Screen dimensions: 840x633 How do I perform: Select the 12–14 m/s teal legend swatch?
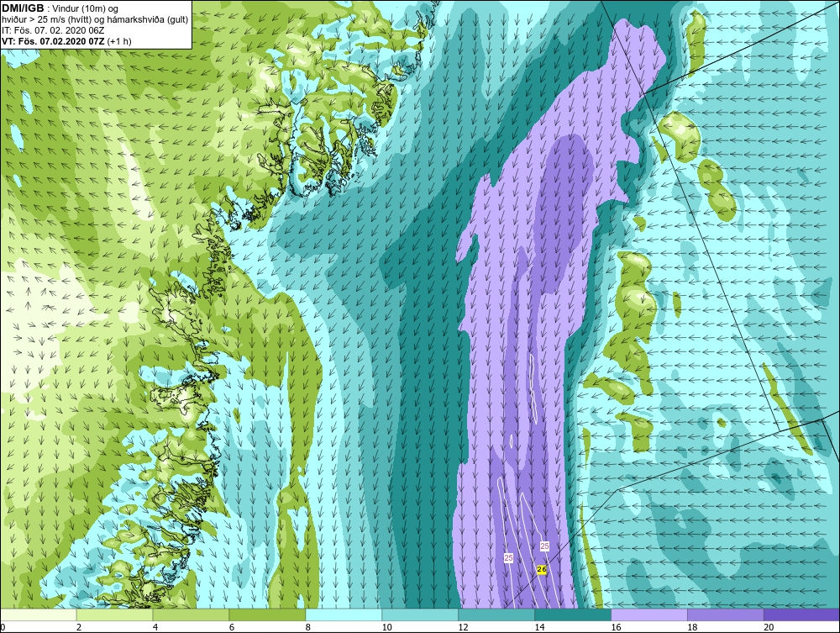click(496, 615)
